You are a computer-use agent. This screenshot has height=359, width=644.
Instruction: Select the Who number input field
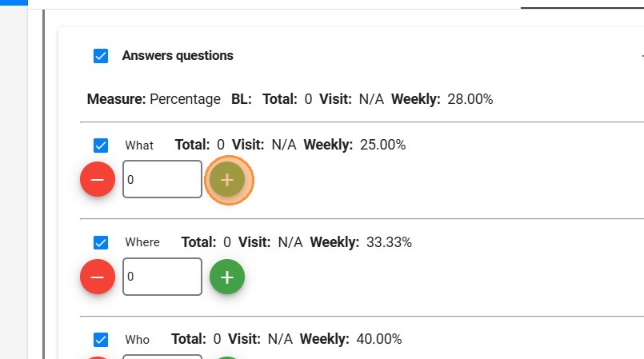click(162, 357)
